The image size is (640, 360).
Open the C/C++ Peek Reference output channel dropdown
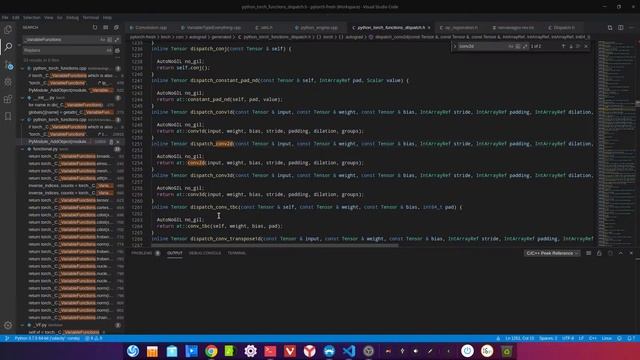pyautogui.click(x=552, y=253)
